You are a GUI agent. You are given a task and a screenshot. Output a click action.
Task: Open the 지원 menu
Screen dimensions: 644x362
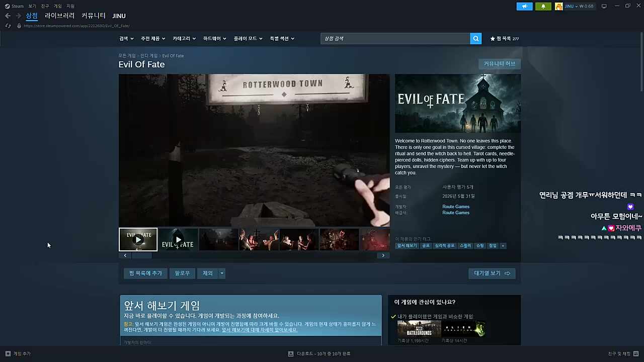pos(70,6)
